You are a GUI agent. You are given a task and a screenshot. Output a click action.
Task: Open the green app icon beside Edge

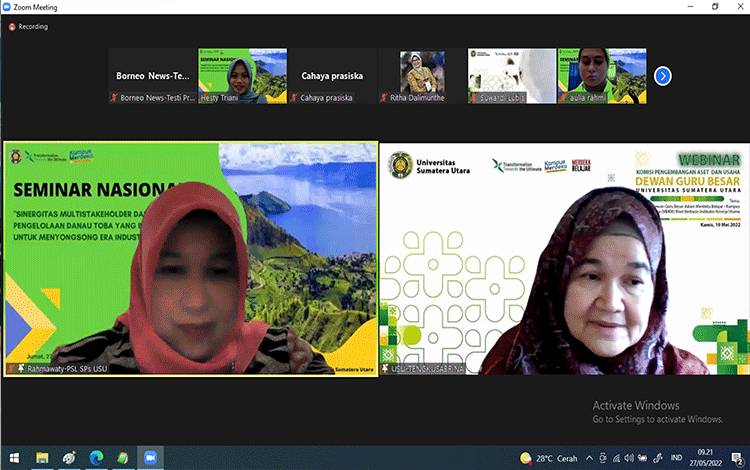(123, 458)
